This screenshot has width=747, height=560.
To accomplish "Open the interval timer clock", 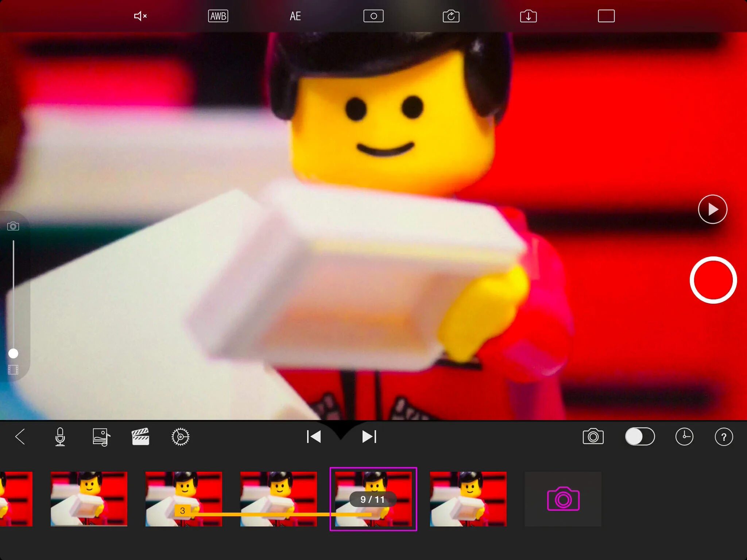I will [x=684, y=437].
